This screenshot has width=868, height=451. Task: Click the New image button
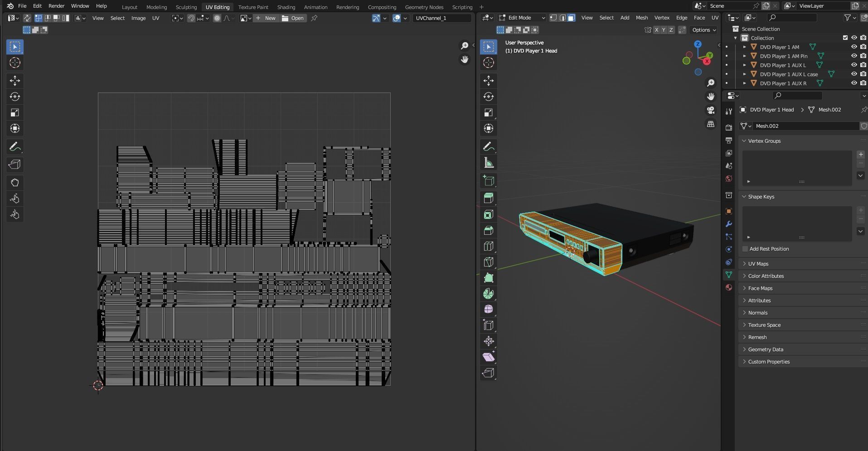[266, 18]
